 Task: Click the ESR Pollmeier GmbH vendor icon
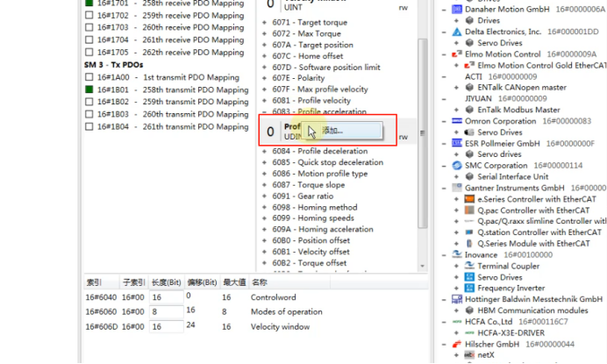click(x=457, y=144)
